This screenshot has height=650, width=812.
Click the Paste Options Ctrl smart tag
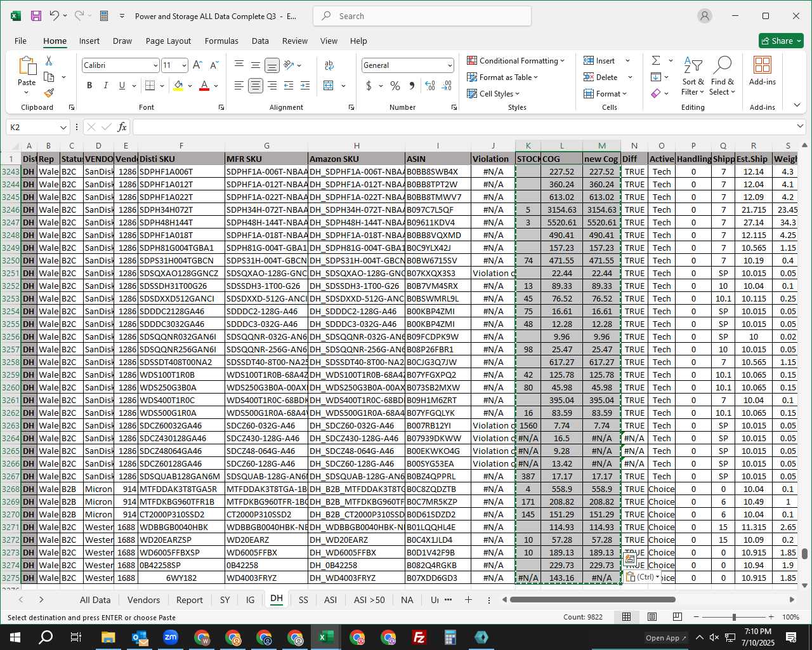(642, 577)
